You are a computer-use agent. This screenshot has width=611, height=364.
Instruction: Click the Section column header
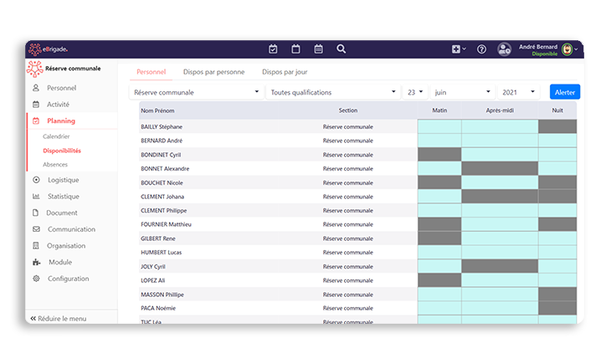pos(348,110)
